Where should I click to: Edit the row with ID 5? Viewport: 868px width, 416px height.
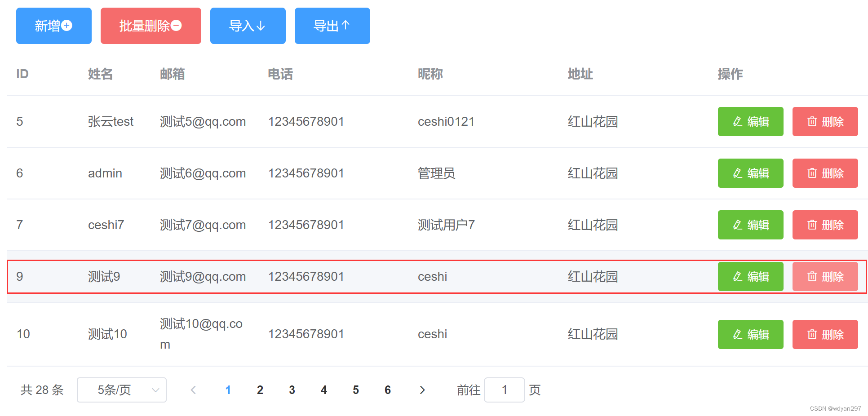(x=750, y=121)
